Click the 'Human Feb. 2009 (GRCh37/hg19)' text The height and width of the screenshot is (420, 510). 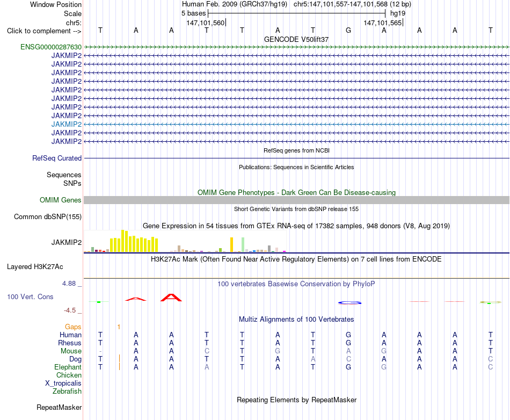[x=235, y=4]
